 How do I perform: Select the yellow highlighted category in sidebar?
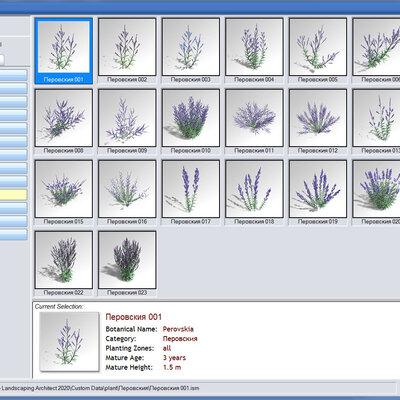pyautogui.click(x=13, y=195)
